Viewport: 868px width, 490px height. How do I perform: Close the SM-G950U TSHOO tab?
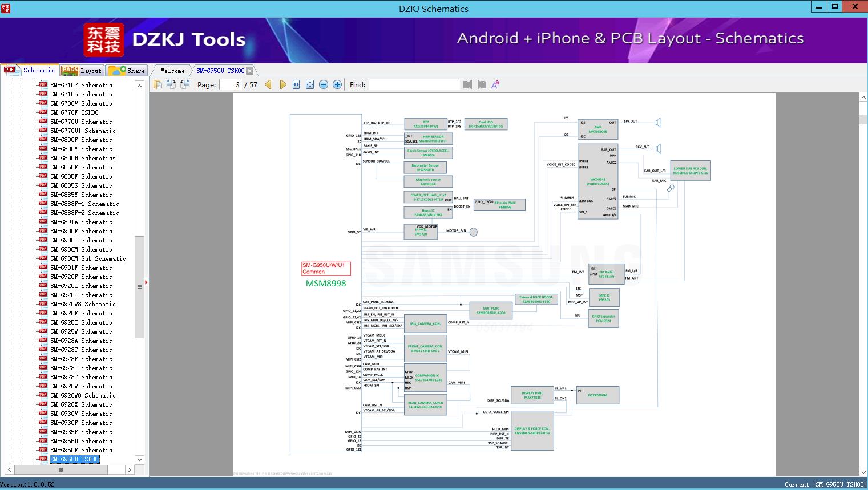click(x=250, y=71)
